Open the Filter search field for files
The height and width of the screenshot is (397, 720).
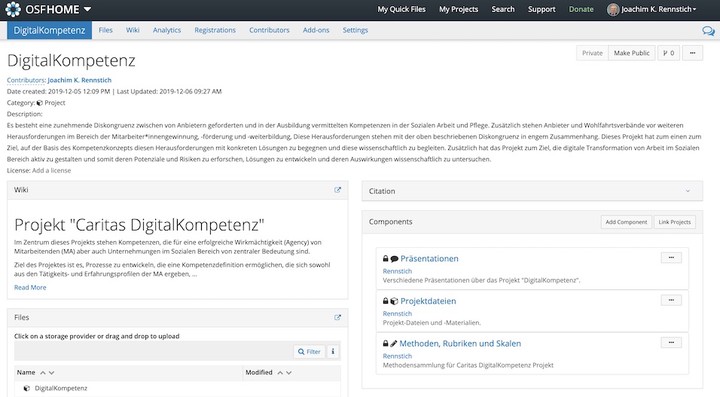[309, 352]
